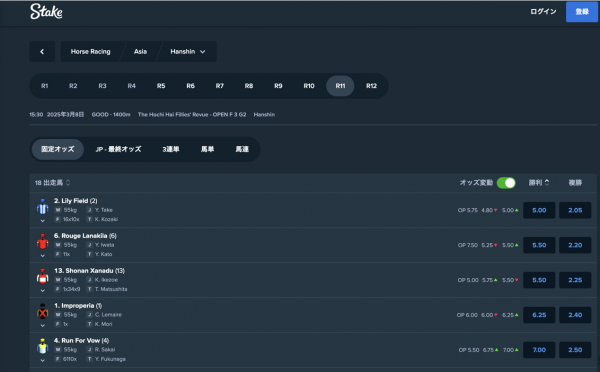Select race R5
Image resolution: width=600 pixels, height=372 pixels.
[161, 86]
